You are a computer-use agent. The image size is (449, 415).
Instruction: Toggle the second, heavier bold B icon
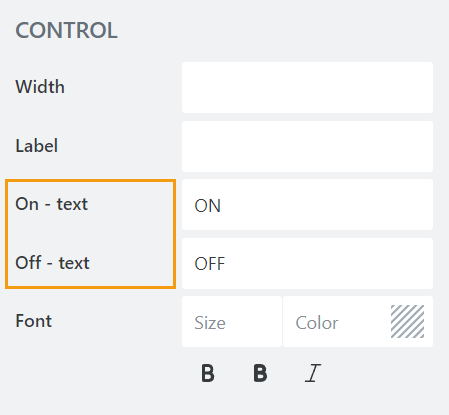tap(260, 373)
